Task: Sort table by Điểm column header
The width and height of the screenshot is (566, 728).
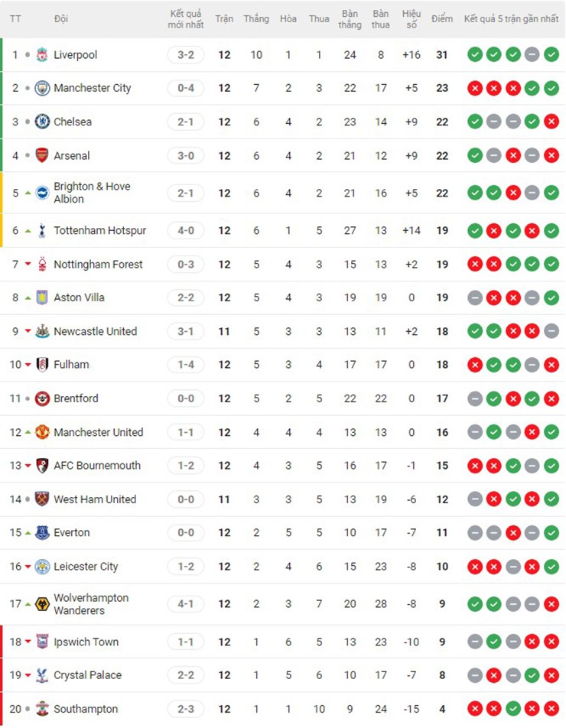Action: point(441,19)
